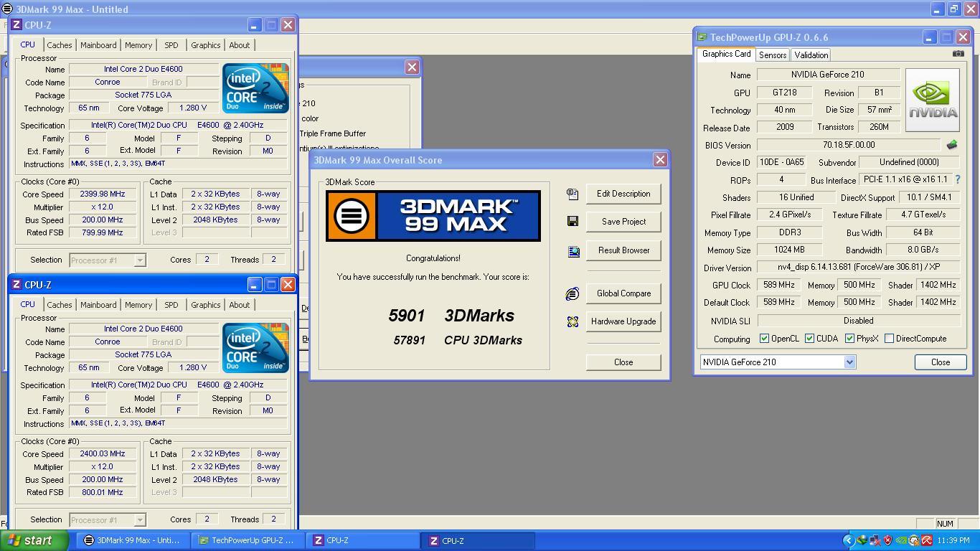Switch to the TechPowerUp GPU-Z taskbar item
Viewport: 980px width, 551px height.
(x=248, y=541)
